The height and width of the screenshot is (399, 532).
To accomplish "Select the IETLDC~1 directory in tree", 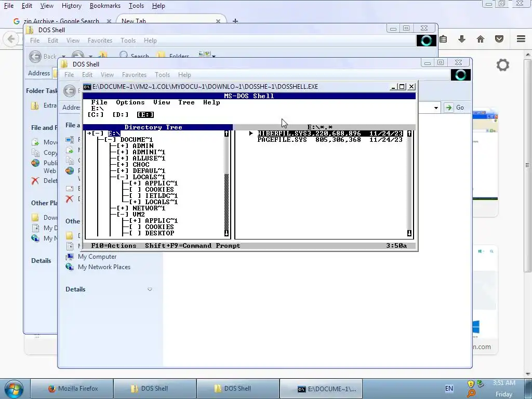I will (x=162, y=196).
